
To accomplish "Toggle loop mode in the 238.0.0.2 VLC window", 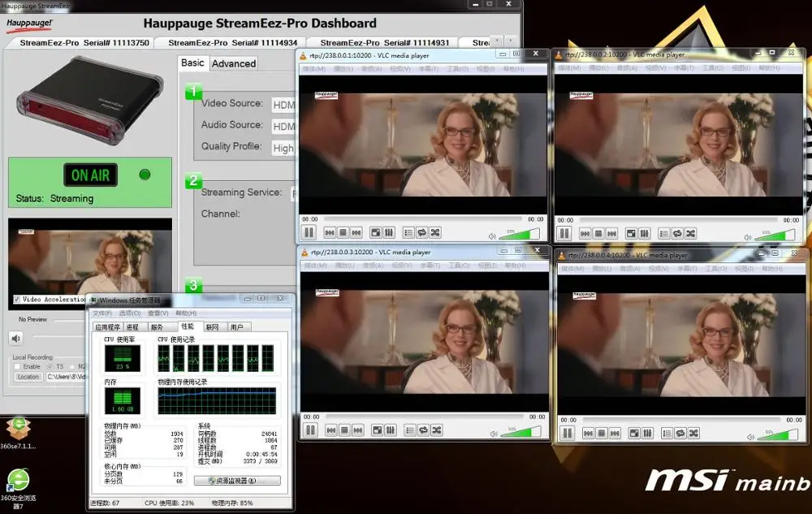I will [677, 234].
